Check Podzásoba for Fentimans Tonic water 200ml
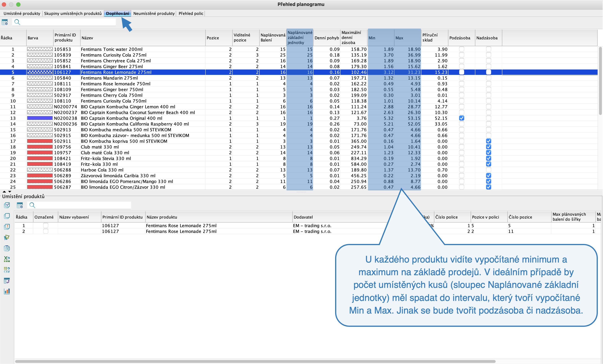603x364 pixels. click(461, 49)
